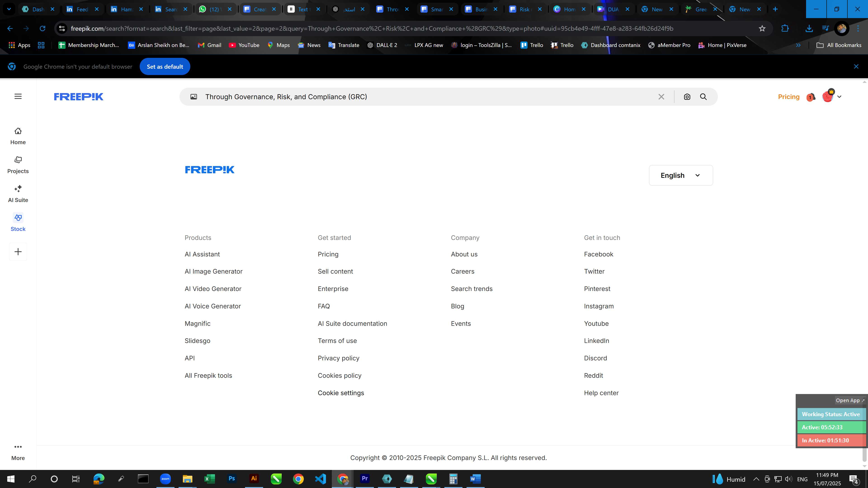
Task: Click the search input field
Action: click(x=428, y=97)
